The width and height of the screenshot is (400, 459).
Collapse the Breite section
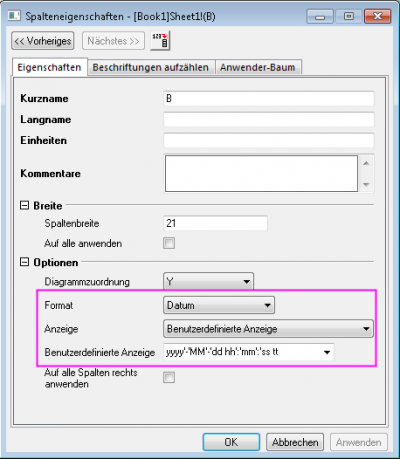coord(24,205)
